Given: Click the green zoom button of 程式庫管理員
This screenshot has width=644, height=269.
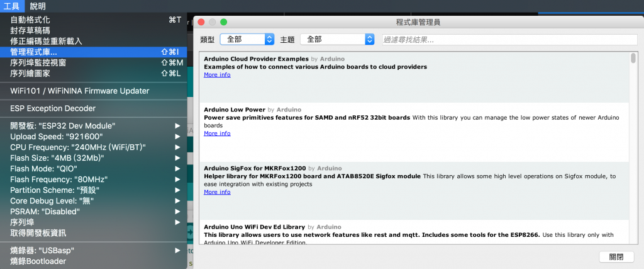Looking at the screenshot, I should click(223, 22).
